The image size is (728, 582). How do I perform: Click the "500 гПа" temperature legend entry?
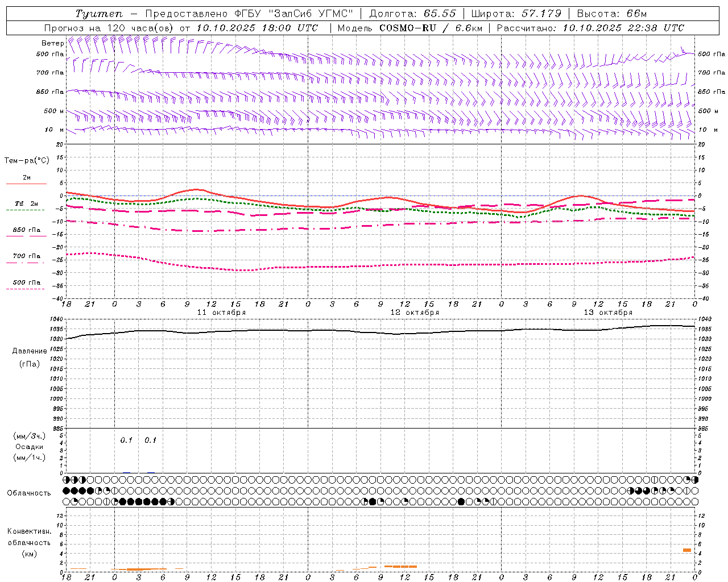point(26,282)
